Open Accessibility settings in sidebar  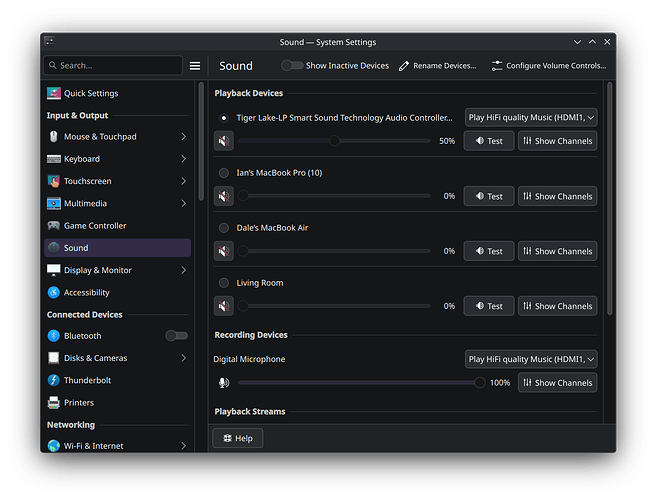click(86, 292)
